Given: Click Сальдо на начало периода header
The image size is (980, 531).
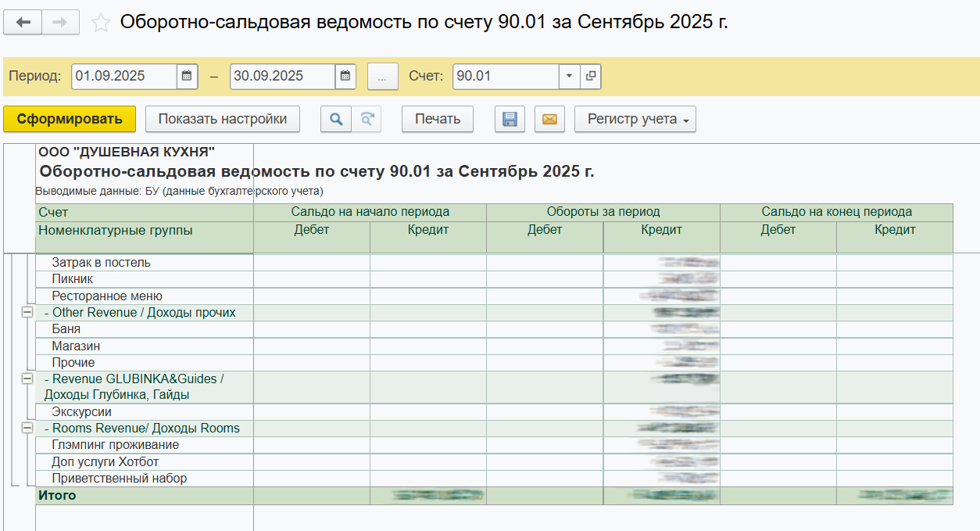Looking at the screenshot, I should click(x=370, y=212).
